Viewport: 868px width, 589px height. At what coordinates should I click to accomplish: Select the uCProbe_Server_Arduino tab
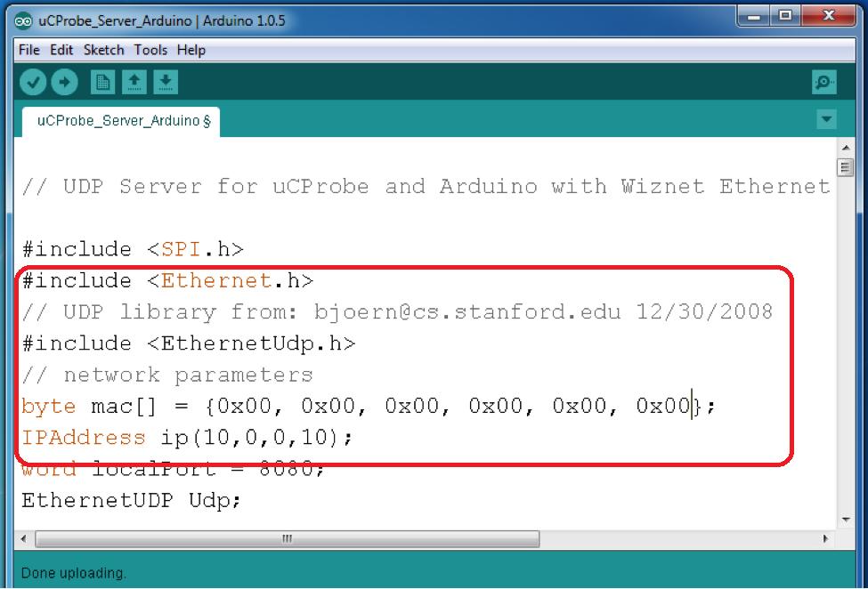pos(121,122)
